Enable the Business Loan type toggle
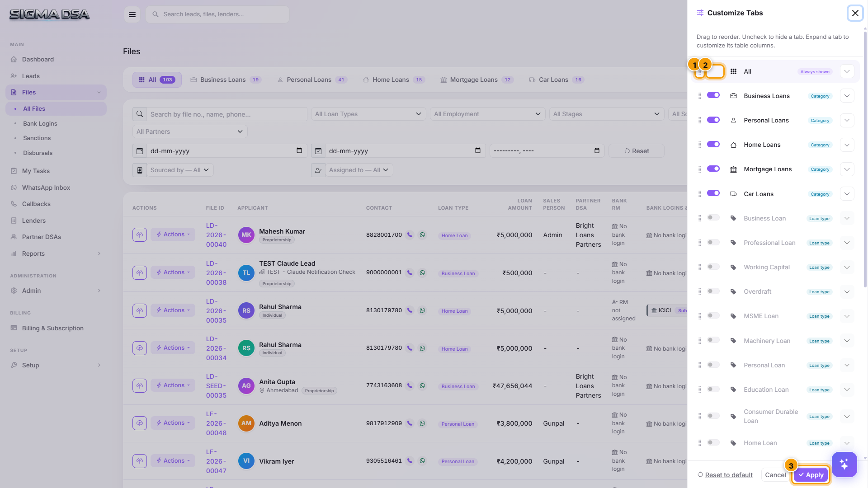Image resolution: width=868 pixels, height=488 pixels. pos(713,218)
